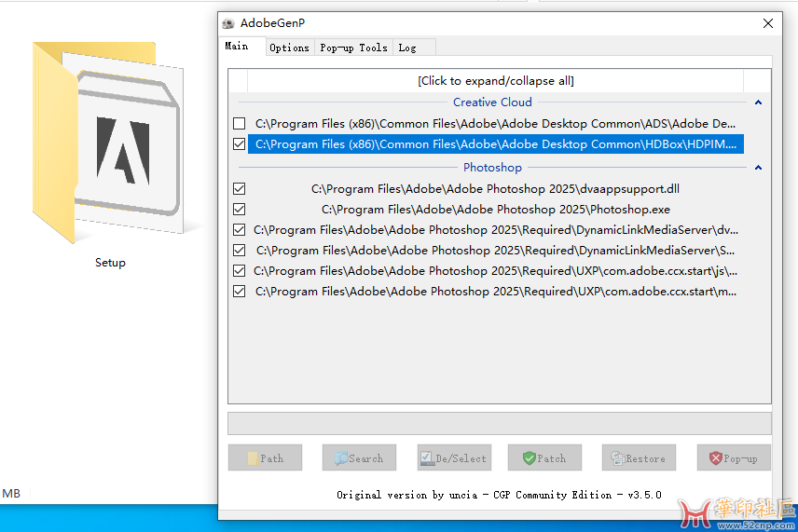Close the AdobeGenP window
The image size is (798, 532).
pyautogui.click(x=768, y=23)
